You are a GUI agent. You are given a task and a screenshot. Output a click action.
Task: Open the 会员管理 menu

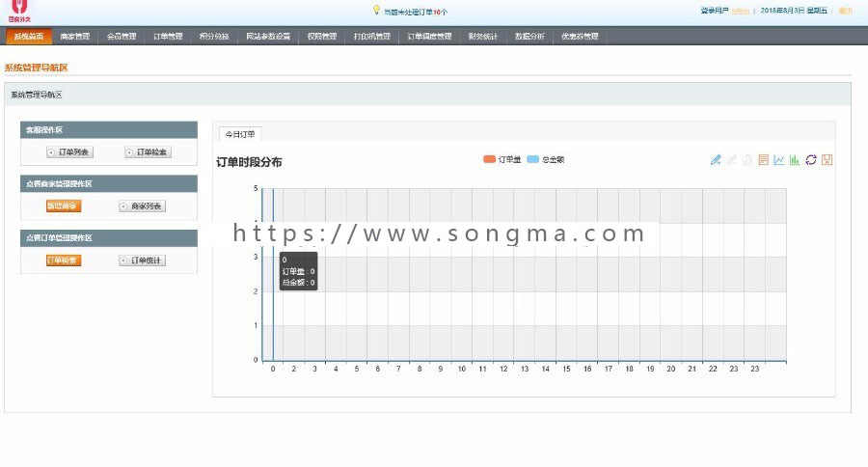click(x=122, y=36)
